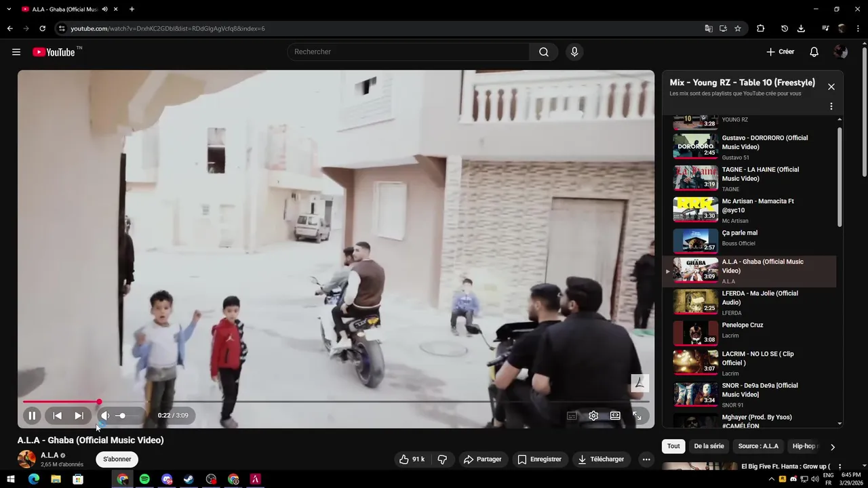
Task: Open the YouTube account avatar menu
Action: [x=841, y=52]
